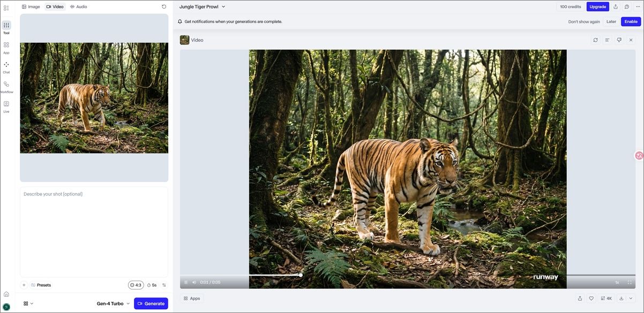This screenshot has width=644, height=313.
Task: Open the Workflow section in the sidebar
Action: coord(6,86)
